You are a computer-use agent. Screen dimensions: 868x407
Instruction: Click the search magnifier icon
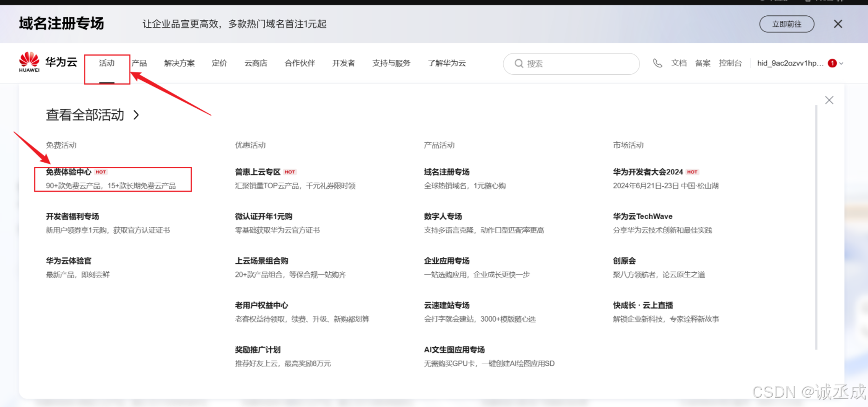coord(519,64)
